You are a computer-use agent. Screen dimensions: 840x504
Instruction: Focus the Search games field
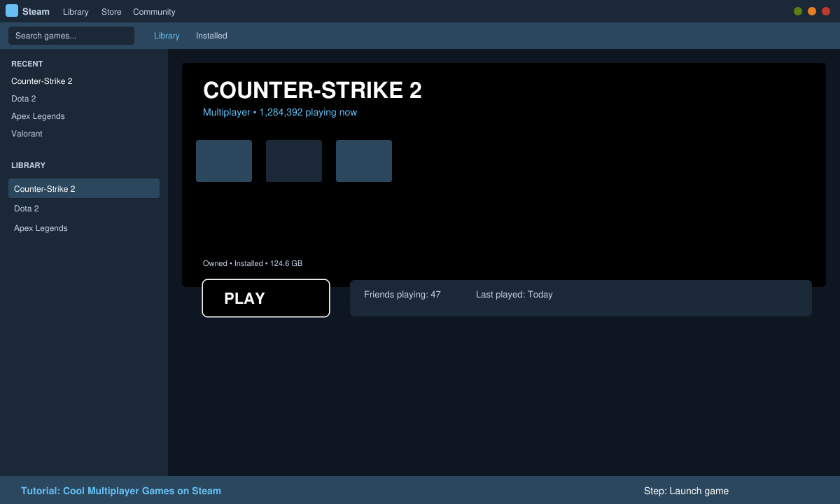[x=71, y=36]
